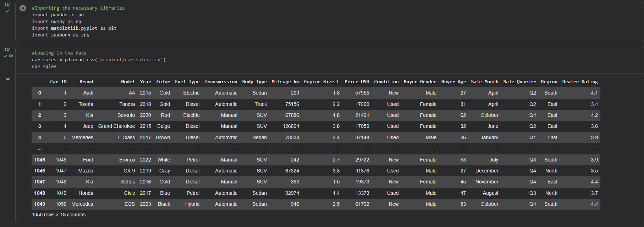This screenshot has height=227, width=644.
Task: Click the Fuel_Type column header
Action: point(187,82)
